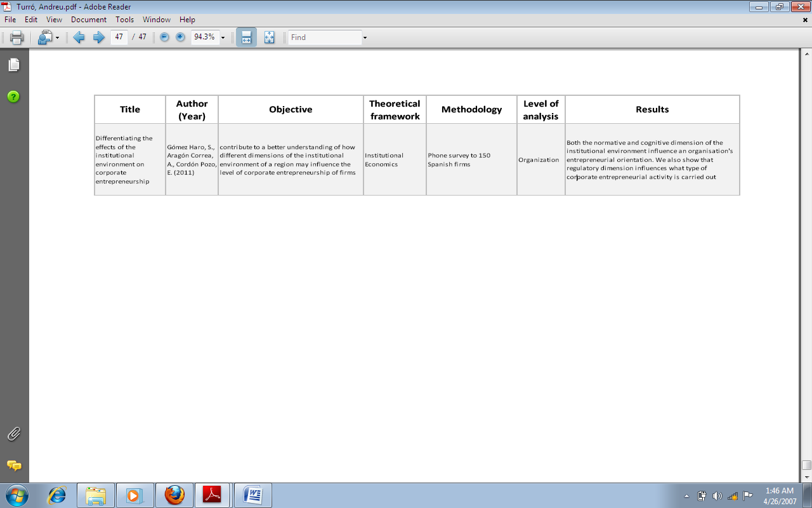Screen dimensions: 812x508
Task: Click the 'Organization' cell
Action: tap(540, 159)
